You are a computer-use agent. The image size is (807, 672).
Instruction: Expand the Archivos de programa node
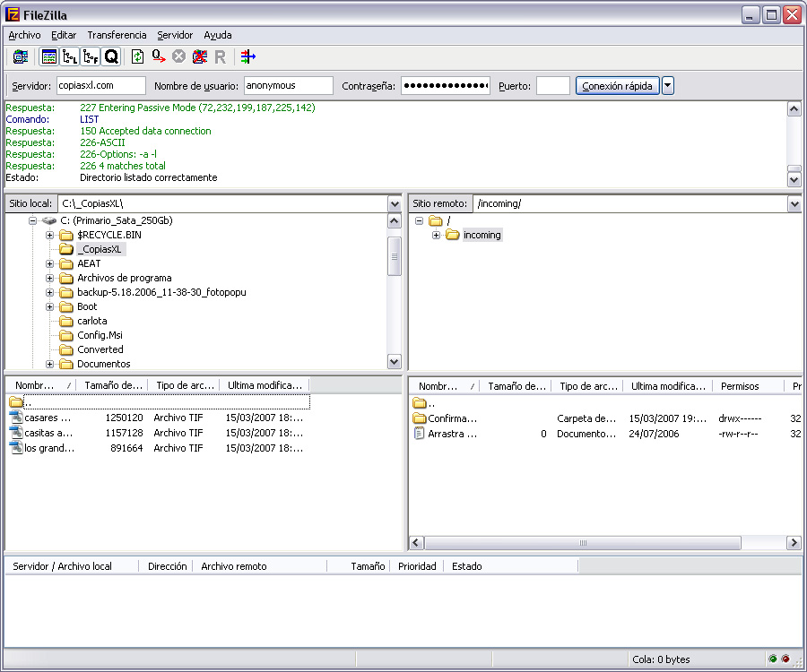pos(50,278)
